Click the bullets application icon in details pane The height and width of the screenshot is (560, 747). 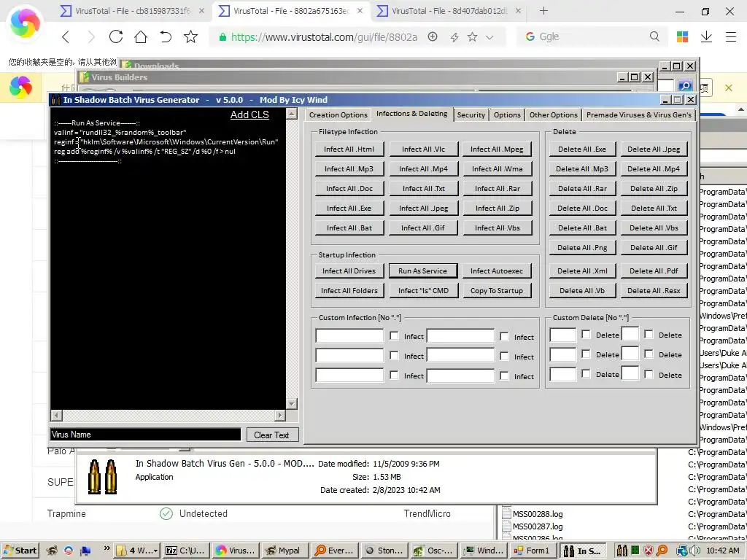click(x=102, y=477)
